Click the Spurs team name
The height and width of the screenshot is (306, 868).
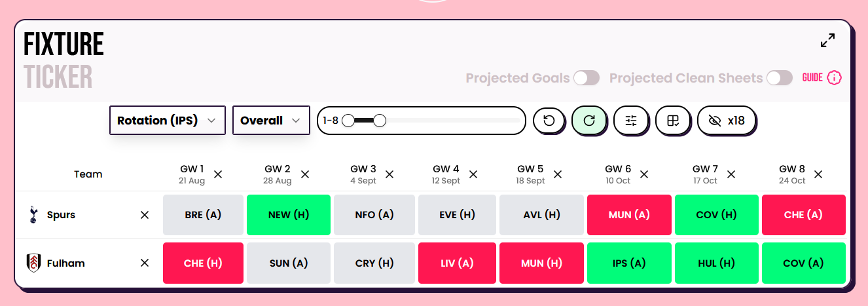tap(61, 215)
